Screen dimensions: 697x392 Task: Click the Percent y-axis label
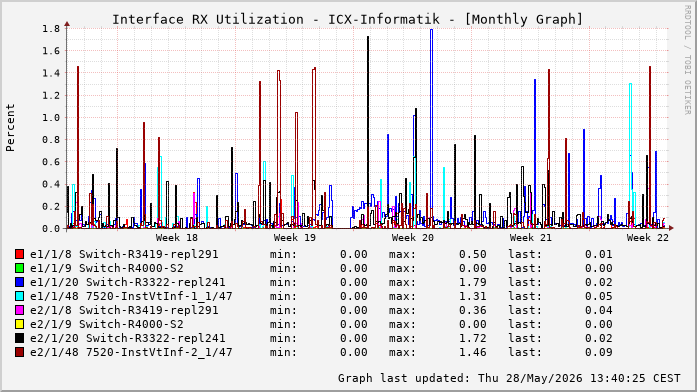(10, 128)
